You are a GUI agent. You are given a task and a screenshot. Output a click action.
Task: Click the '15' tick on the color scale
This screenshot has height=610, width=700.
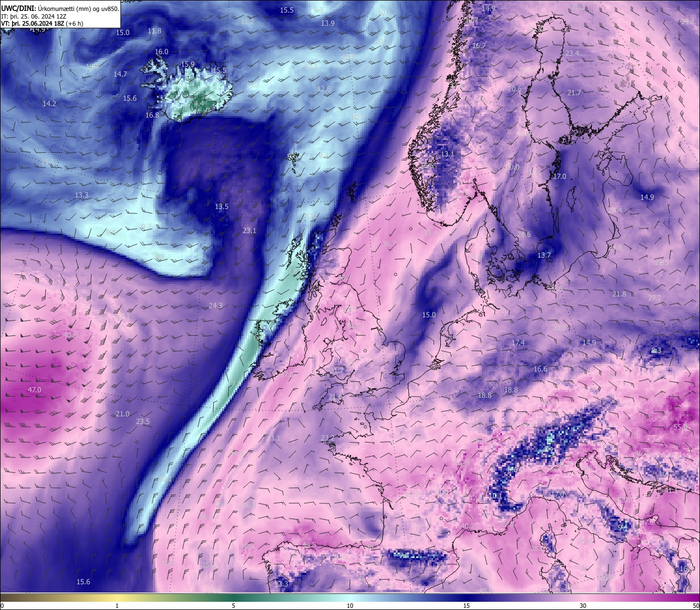click(466, 605)
